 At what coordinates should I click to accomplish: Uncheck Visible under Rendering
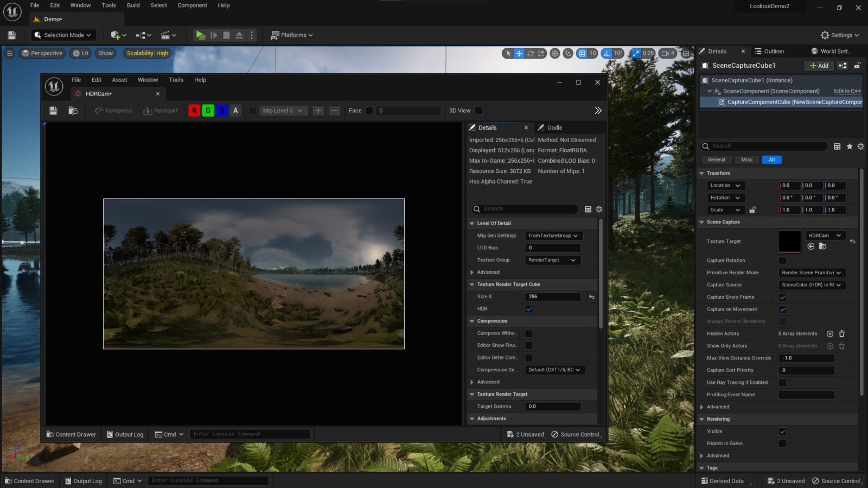[782, 431]
